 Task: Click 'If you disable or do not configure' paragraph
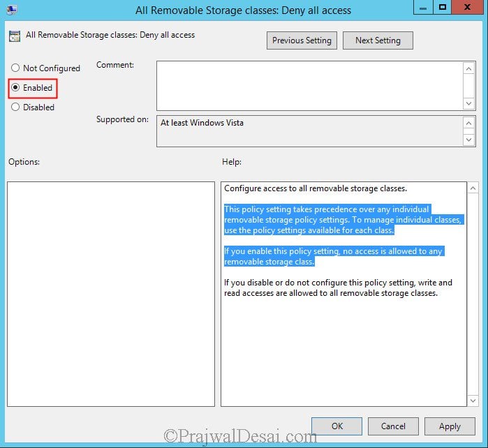pos(338,288)
